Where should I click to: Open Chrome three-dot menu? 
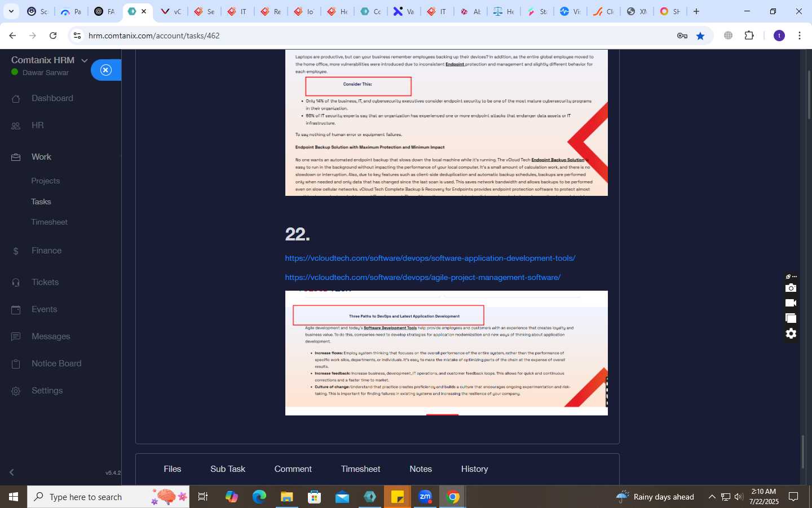(x=800, y=36)
